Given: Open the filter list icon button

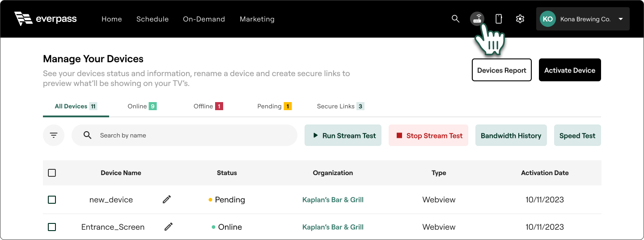Looking at the screenshot, I should 54,135.
